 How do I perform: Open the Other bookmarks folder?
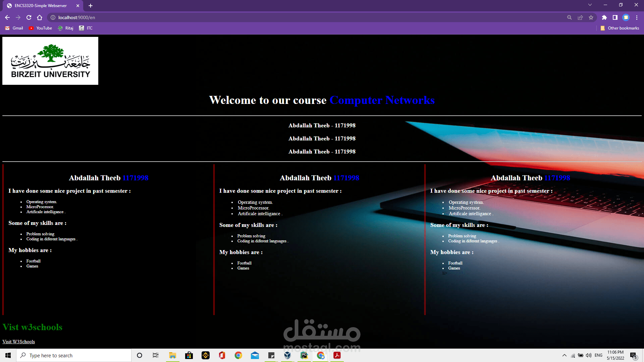(620, 28)
